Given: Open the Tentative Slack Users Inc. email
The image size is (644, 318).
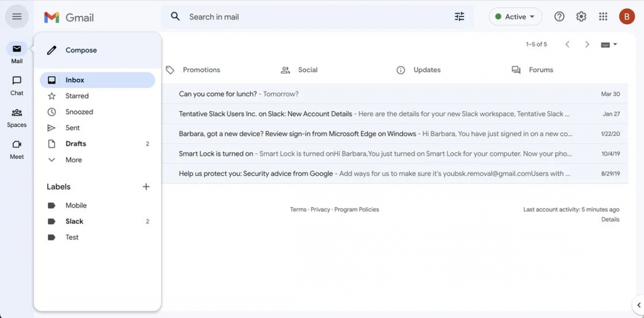Looking at the screenshot, I should pyautogui.click(x=395, y=114).
